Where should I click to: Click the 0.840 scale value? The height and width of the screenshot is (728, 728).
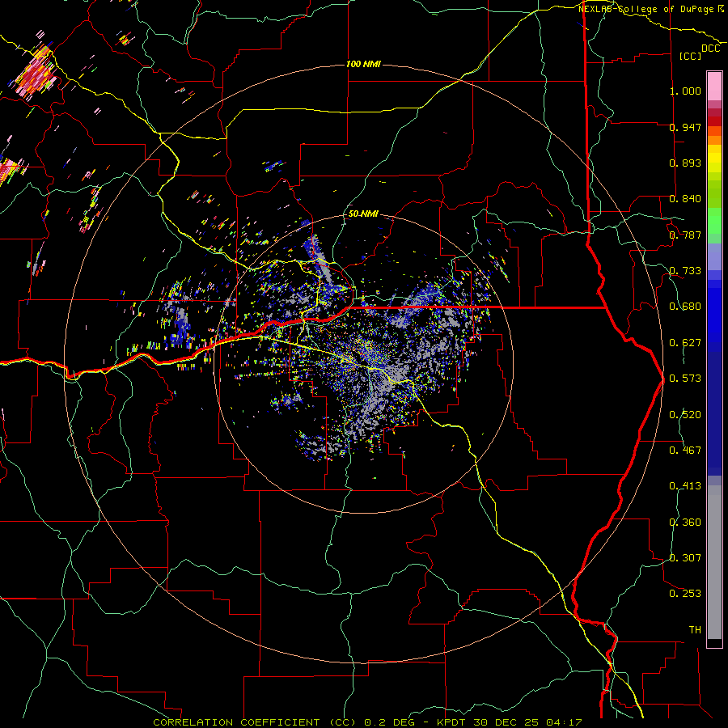click(x=685, y=199)
